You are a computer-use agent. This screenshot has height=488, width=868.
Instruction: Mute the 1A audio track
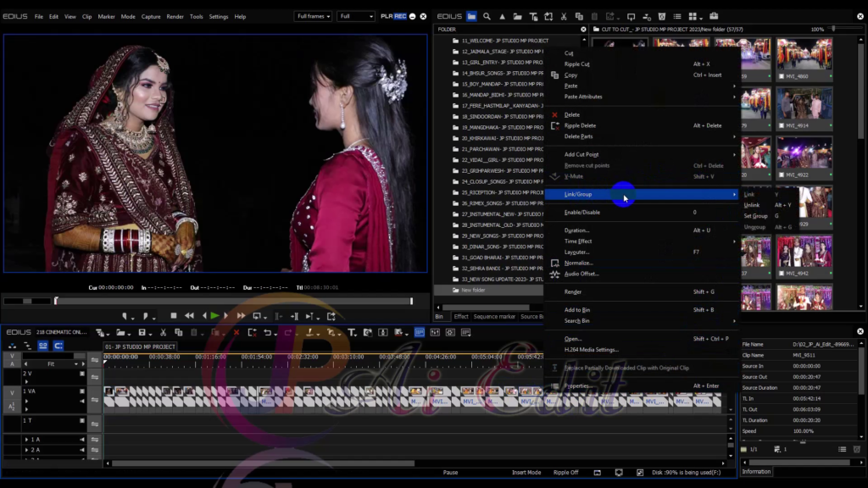(82, 440)
